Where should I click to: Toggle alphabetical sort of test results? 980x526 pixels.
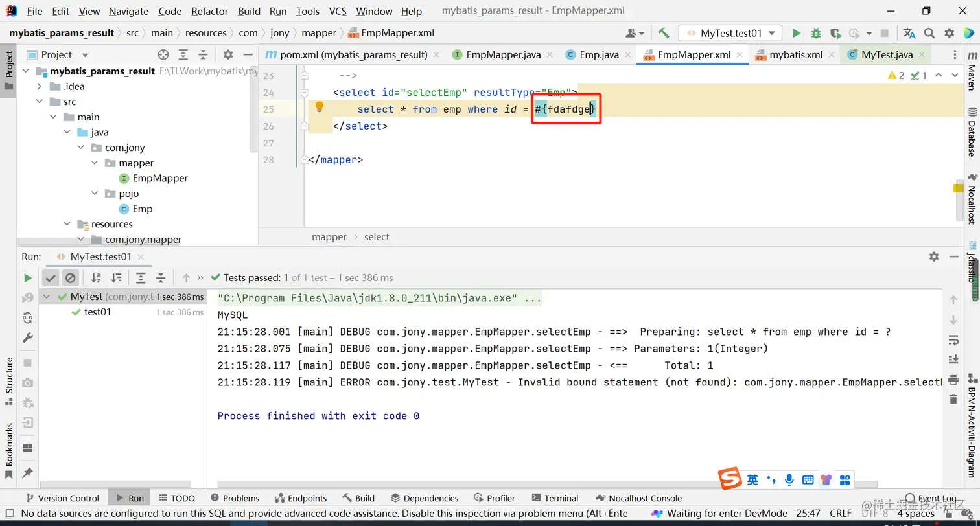point(96,278)
